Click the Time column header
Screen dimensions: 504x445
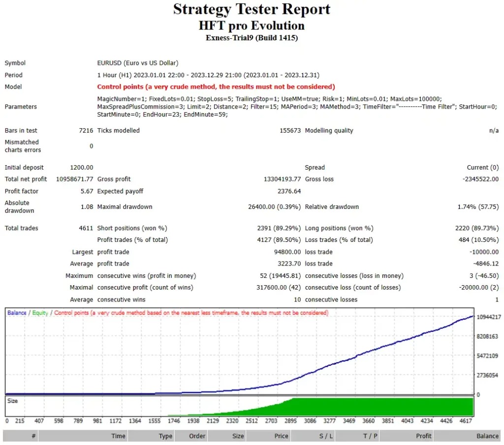[118, 436]
